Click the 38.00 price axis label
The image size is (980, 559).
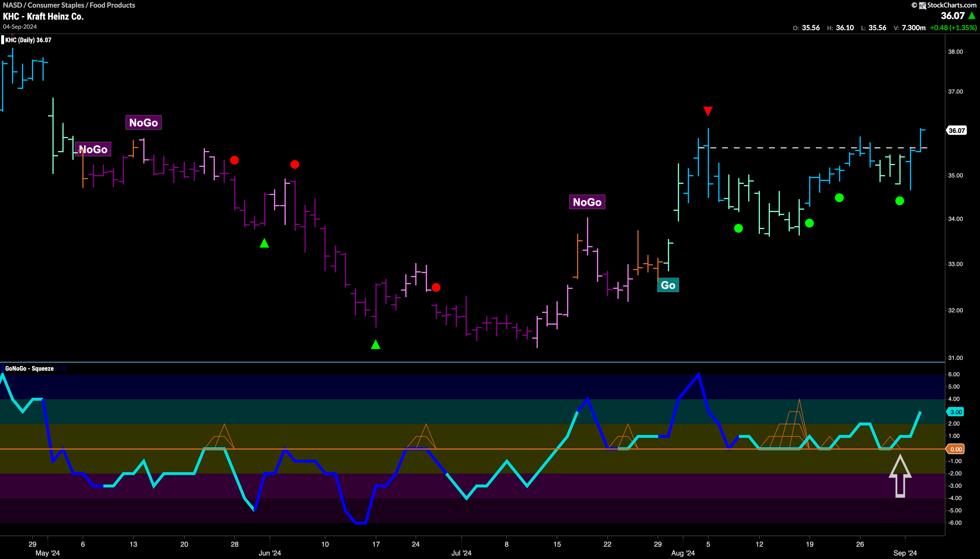[x=955, y=52]
